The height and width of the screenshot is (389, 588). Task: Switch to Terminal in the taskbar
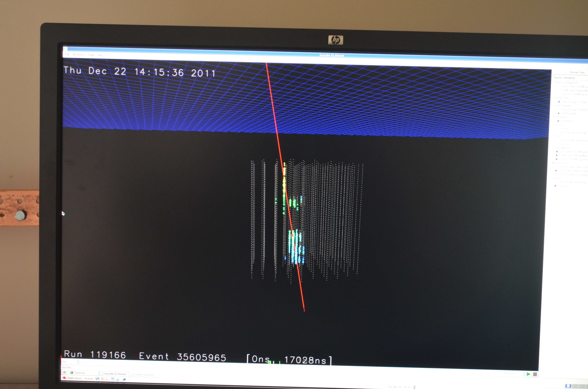tap(79, 373)
